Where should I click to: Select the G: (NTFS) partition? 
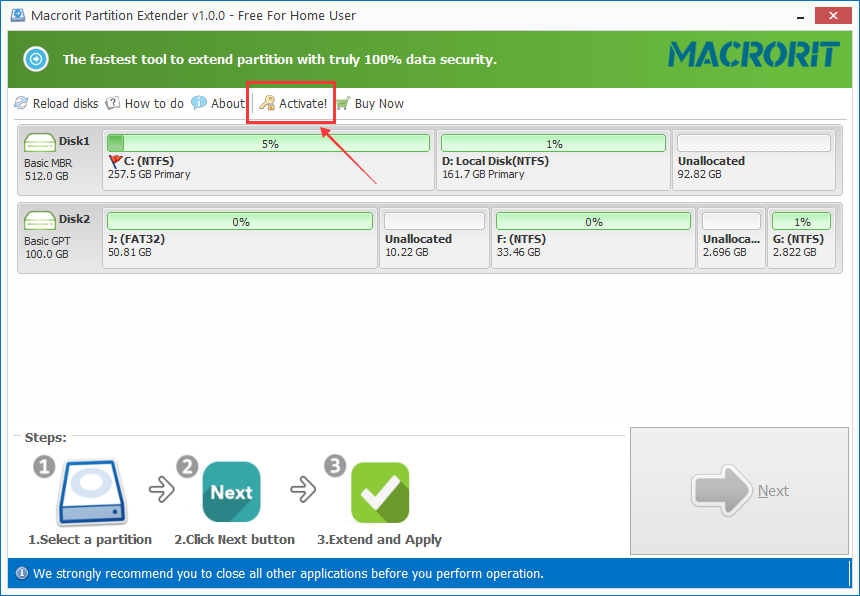click(x=801, y=245)
